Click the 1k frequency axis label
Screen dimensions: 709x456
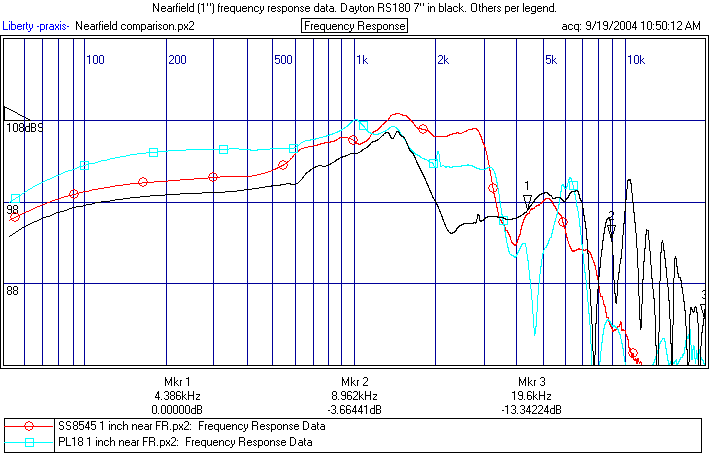(x=360, y=61)
